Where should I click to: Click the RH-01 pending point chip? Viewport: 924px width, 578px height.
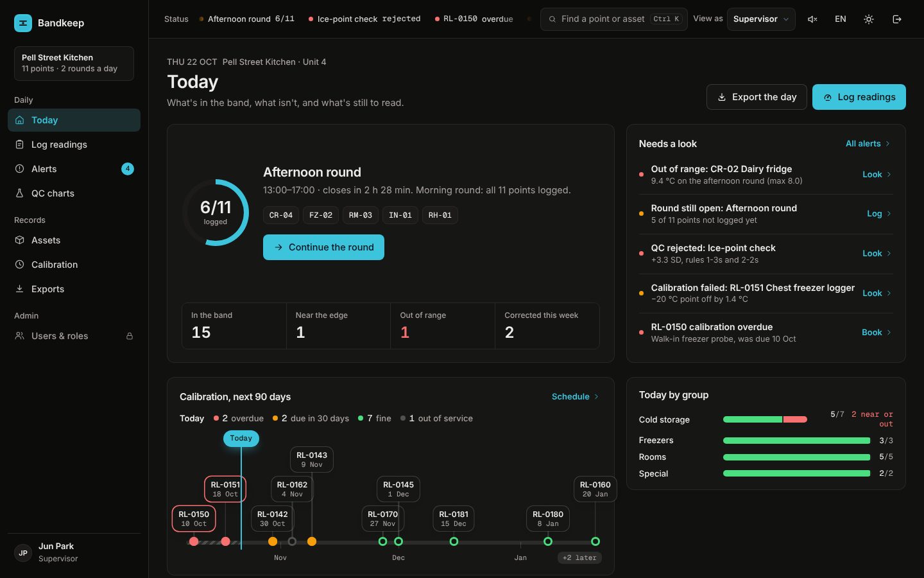click(440, 215)
